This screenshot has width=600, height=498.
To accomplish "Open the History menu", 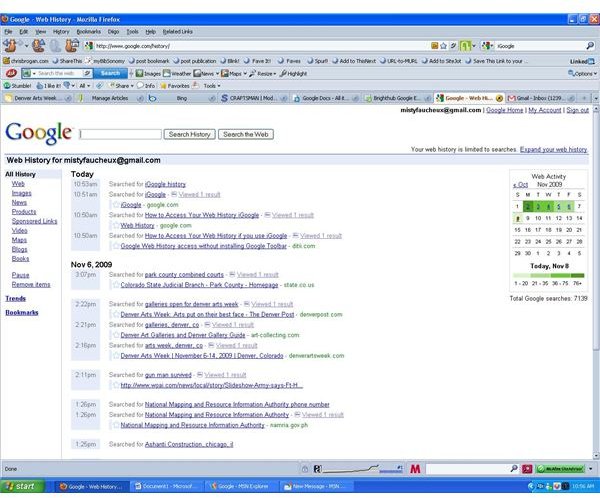I will (x=61, y=32).
